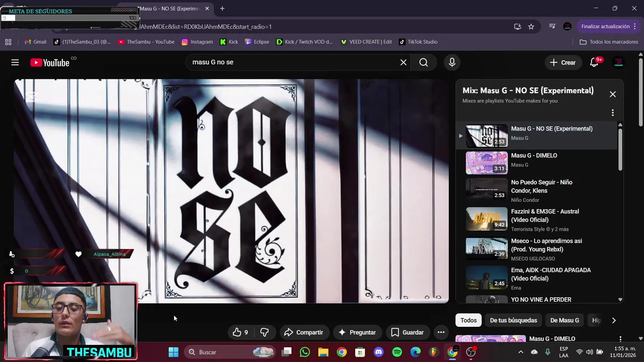
Task: Open more actions ellipsis under the video
Action: pos(441,332)
